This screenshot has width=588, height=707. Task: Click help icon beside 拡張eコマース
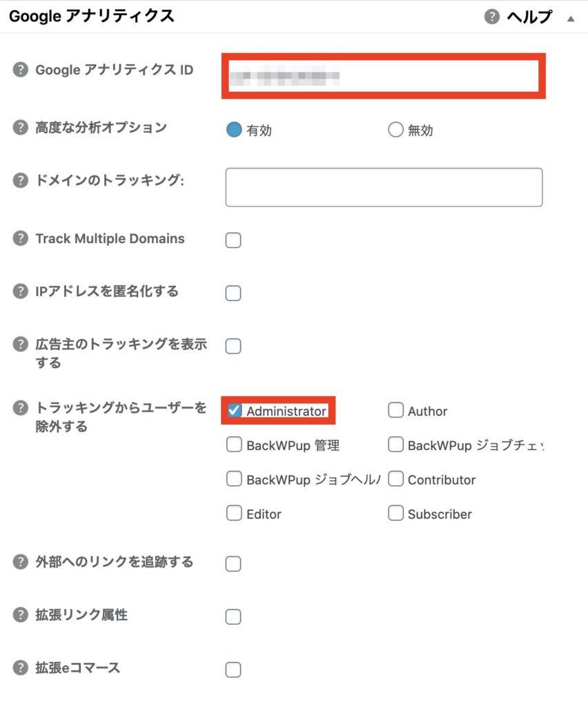pyautogui.click(x=20, y=668)
